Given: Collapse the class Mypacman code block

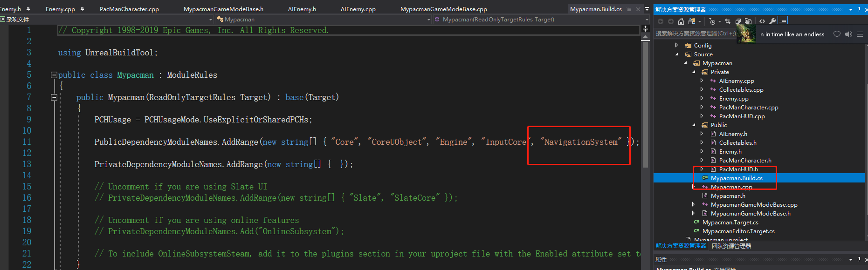Looking at the screenshot, I should click(54, 75).
